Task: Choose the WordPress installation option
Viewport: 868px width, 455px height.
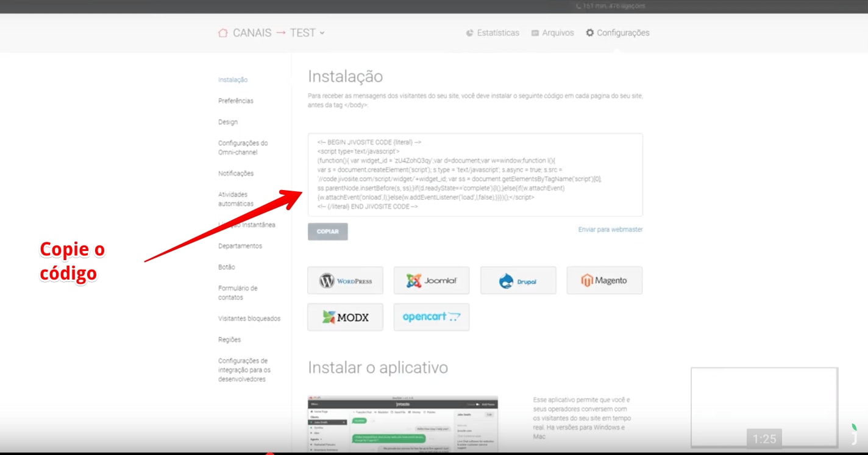Action: click(346, 281)
